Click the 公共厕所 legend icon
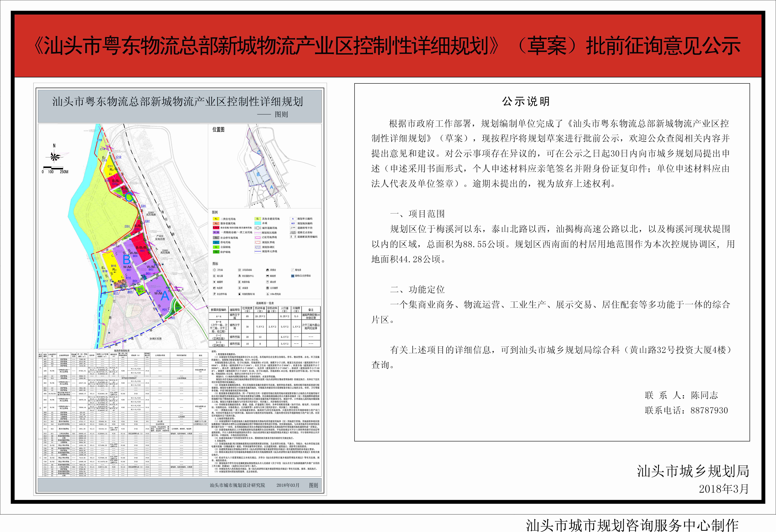Screen dimensions: 776x532 click(x=268, y=288)
